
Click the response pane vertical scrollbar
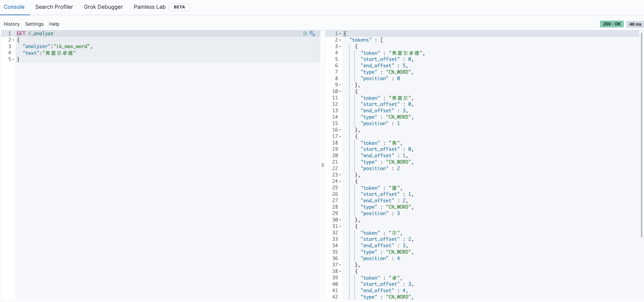[x=642, y=135]
